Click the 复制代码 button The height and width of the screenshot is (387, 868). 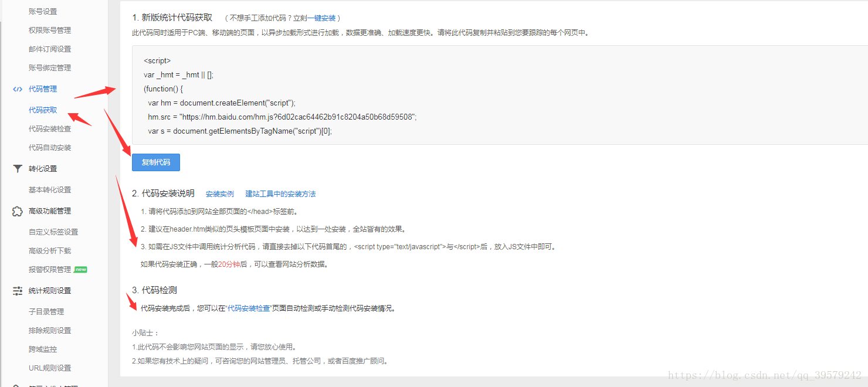coord(156,162)
